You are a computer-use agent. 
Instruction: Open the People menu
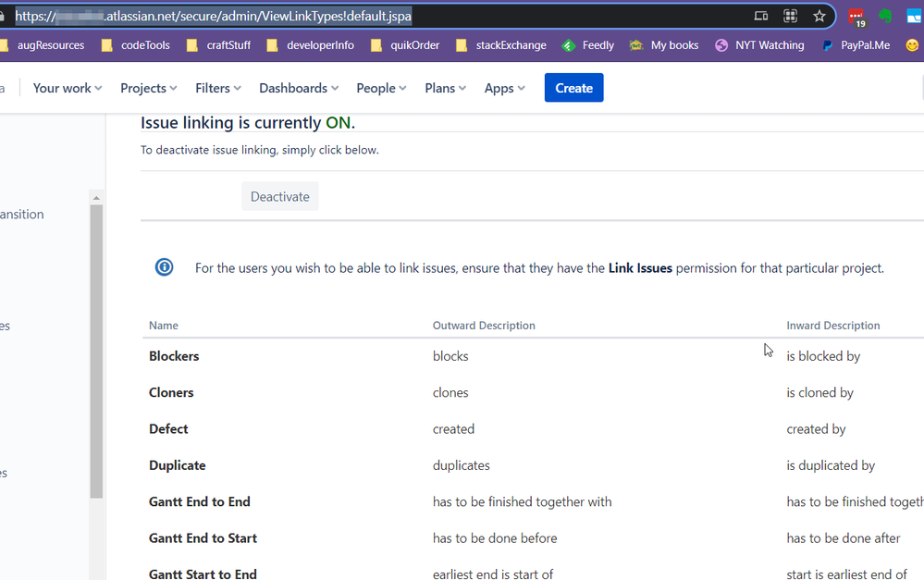[x=379, y=88]
